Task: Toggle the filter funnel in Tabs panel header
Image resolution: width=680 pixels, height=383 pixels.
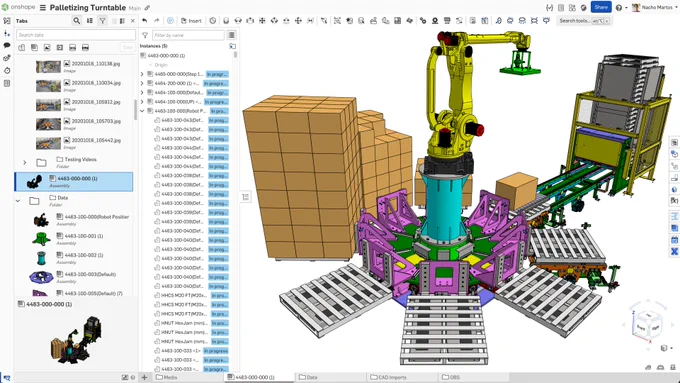Action: (102, 20)
